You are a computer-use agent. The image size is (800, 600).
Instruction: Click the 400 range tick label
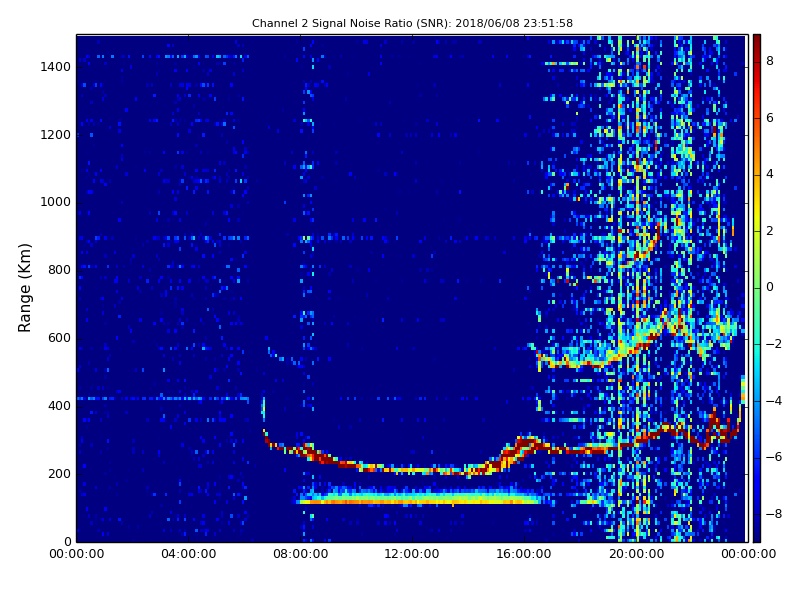59,406
